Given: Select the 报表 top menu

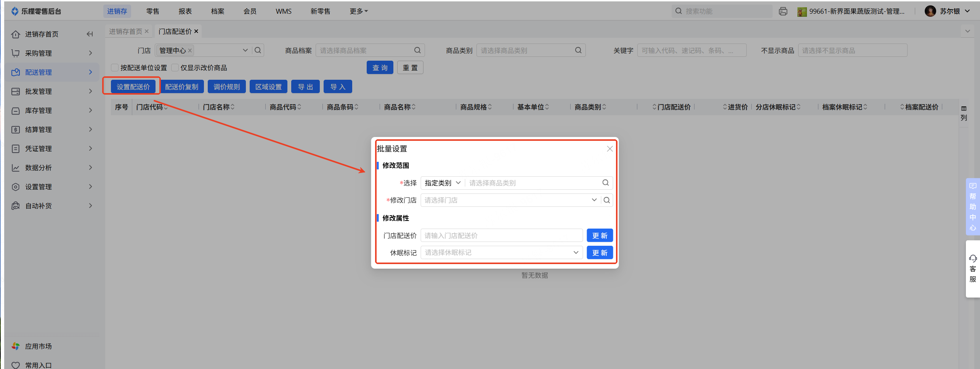Looking at the screenshot, I should (x=185, y=11).
